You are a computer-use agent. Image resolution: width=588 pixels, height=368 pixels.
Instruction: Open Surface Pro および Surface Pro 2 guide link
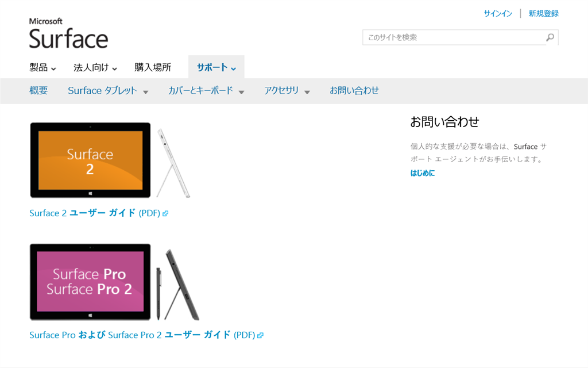pyautogui.click(x=142, y=335)
